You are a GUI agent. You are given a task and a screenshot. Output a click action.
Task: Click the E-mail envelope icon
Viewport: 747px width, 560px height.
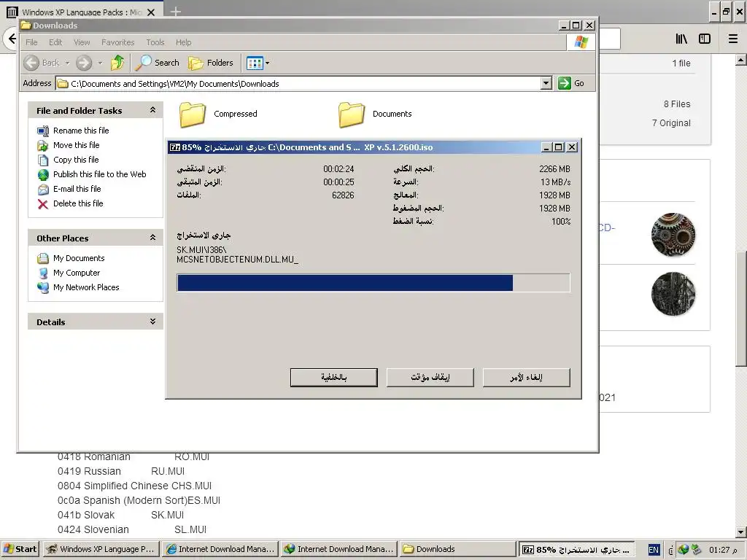pyautogui.click(x=43, y=190)
